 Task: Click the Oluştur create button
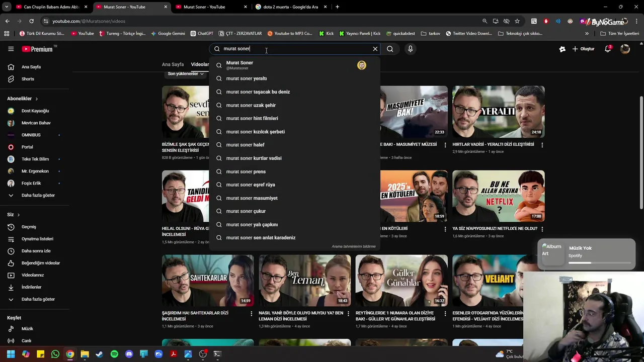pos(583,49)
